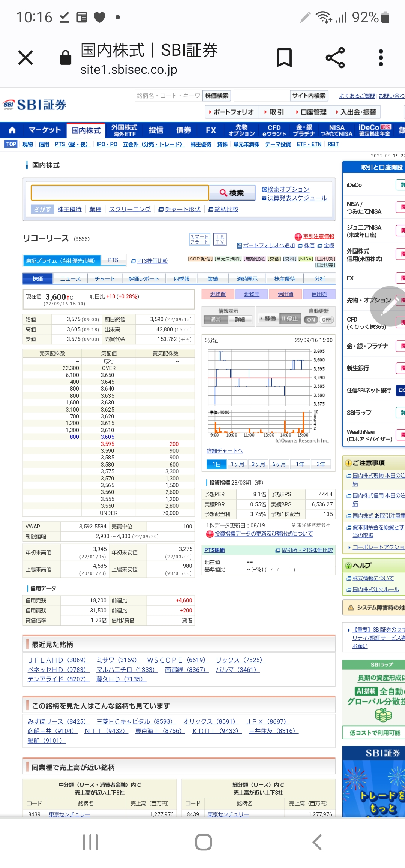Click bid price 3,595 in order book
The image size is (405, 868).
point(108,444)
